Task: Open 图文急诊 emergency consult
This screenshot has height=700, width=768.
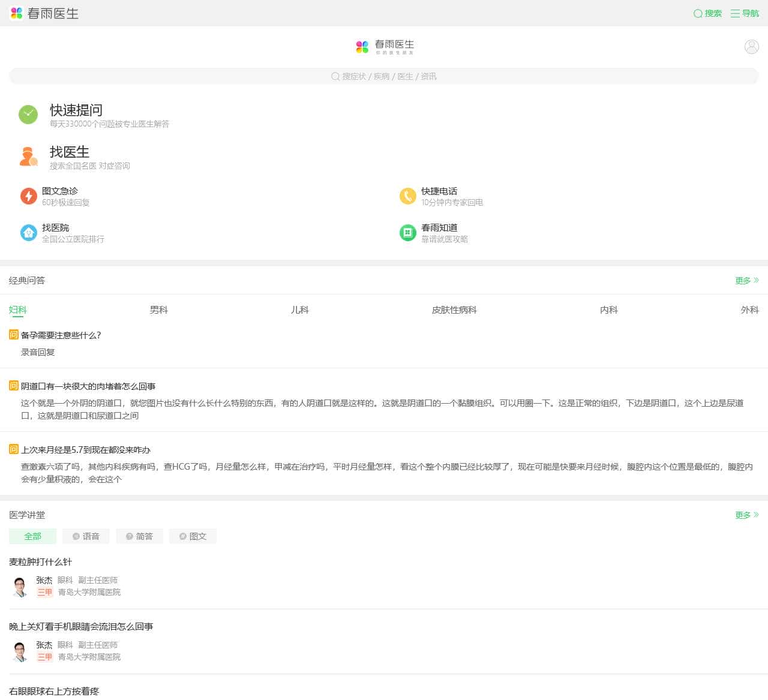Action: coord(60,191)
